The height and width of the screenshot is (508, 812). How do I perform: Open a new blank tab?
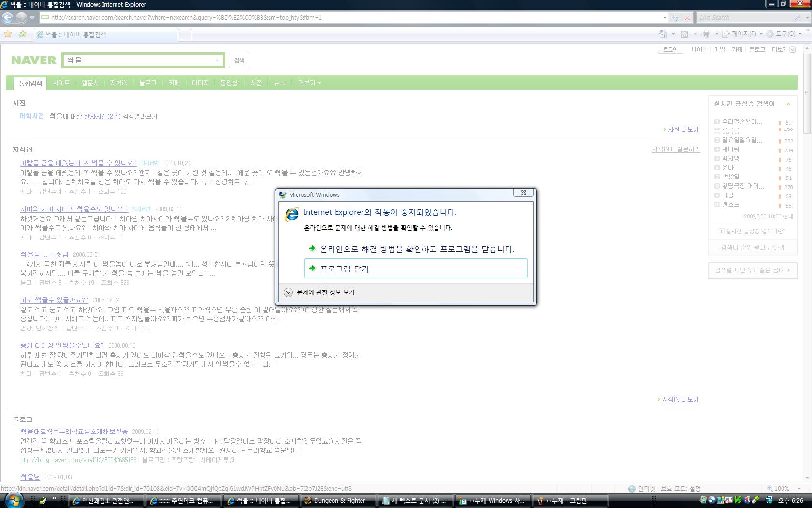[185, 35]
